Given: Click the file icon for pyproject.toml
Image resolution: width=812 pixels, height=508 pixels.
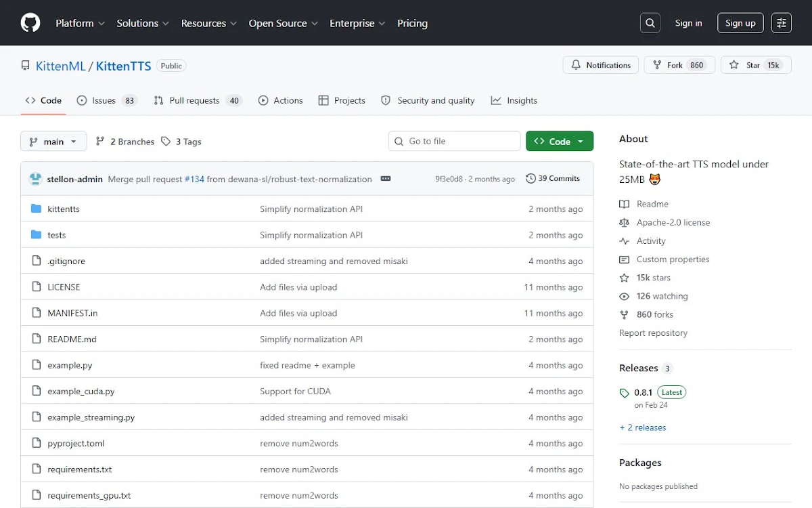Looking at the screenshot, I should [x=37, y=444].
